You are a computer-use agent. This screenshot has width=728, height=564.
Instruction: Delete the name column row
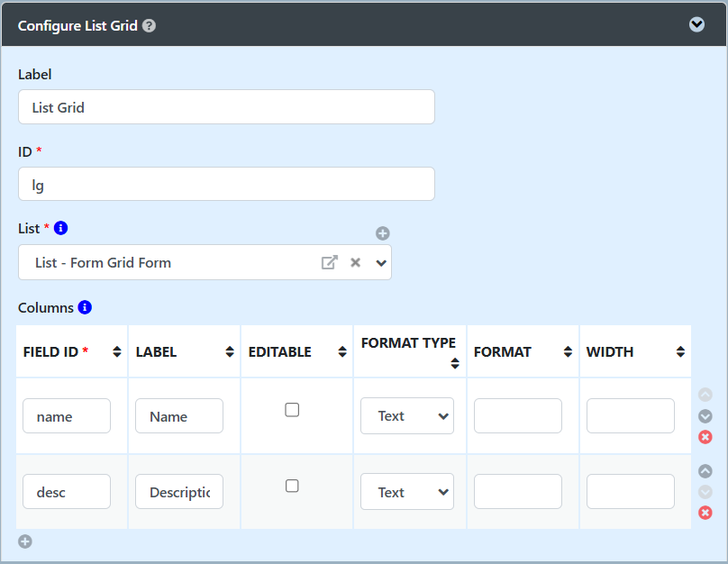click(705, 437)
